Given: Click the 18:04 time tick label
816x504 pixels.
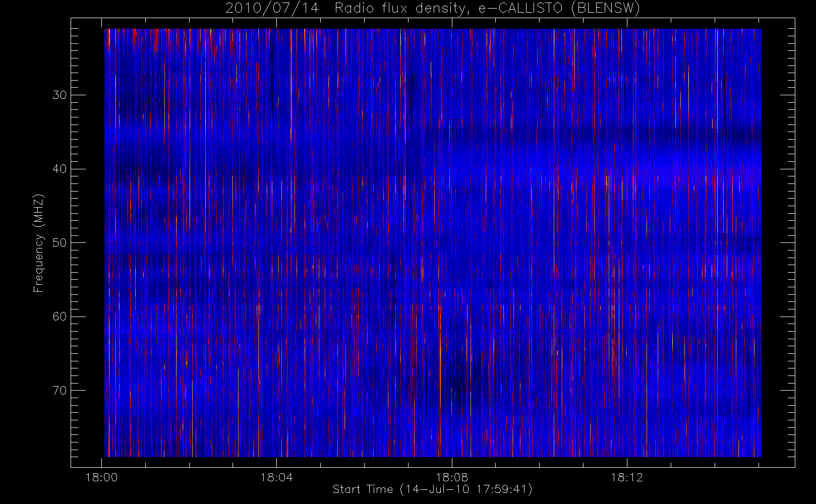Looking at the screenshot, I should pos(276,477).
